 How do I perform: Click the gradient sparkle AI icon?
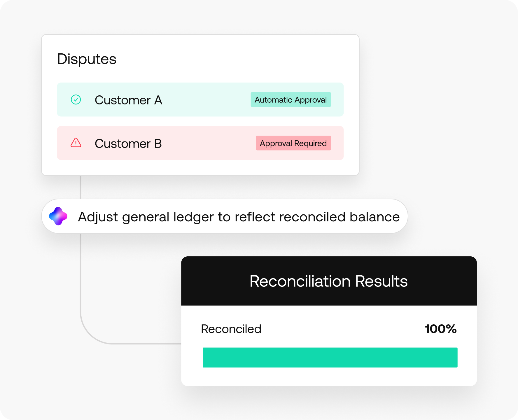click(58, 216)
